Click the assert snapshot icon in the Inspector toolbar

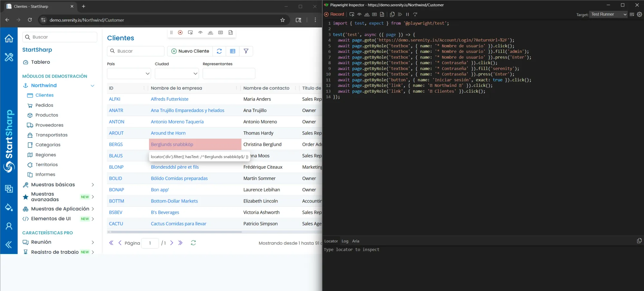coord(382,14)
